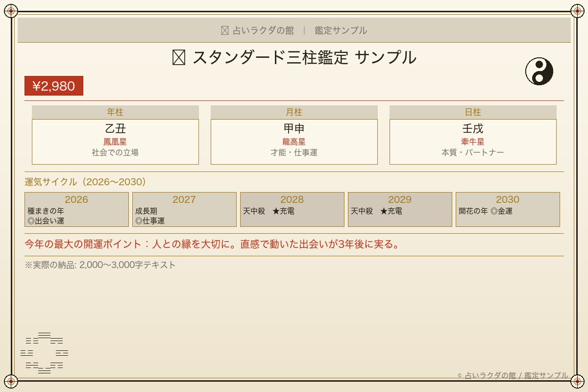Select the 2026 year label
The image size is (588, 392).
[x=76, y=199]
